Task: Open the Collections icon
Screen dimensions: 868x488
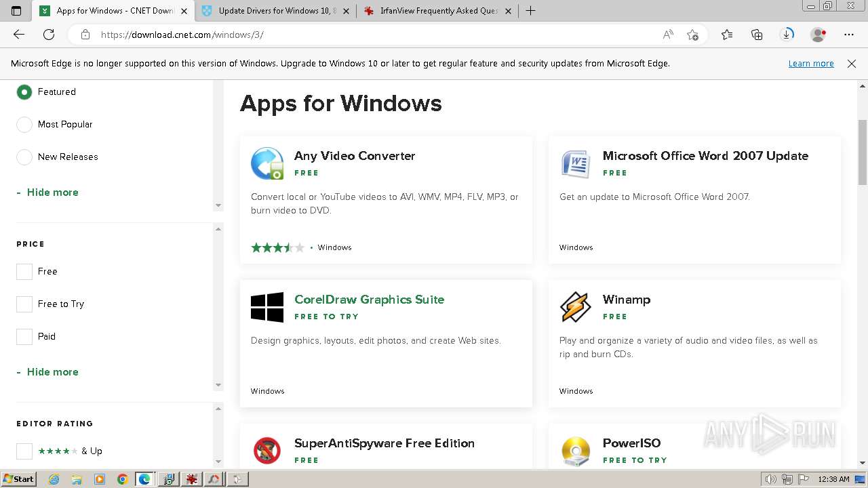Action: tap(757, 35)
